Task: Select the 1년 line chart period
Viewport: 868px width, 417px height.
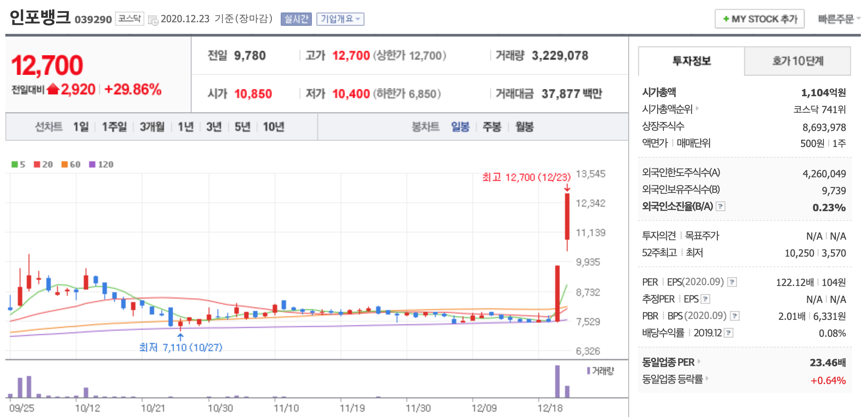Action: (x=186, y=127)
